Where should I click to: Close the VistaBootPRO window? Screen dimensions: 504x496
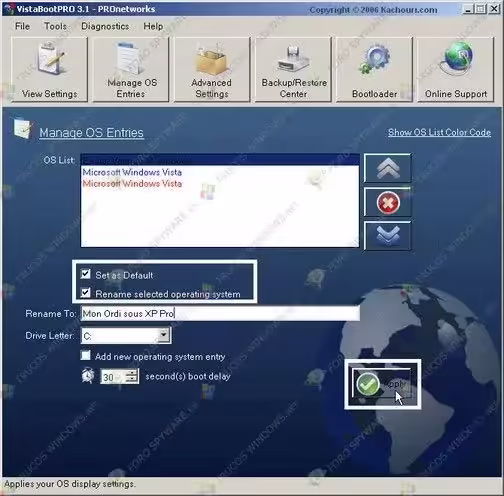[x=494, y=9]
